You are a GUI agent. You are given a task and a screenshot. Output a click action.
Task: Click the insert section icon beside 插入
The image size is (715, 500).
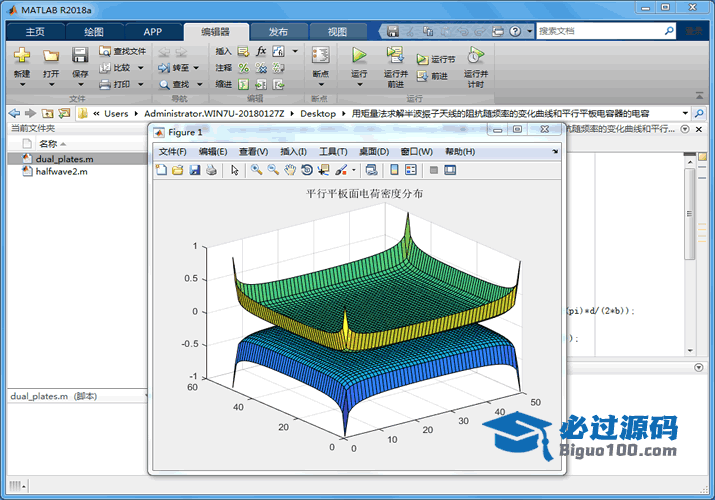click(x=244, y=51)
